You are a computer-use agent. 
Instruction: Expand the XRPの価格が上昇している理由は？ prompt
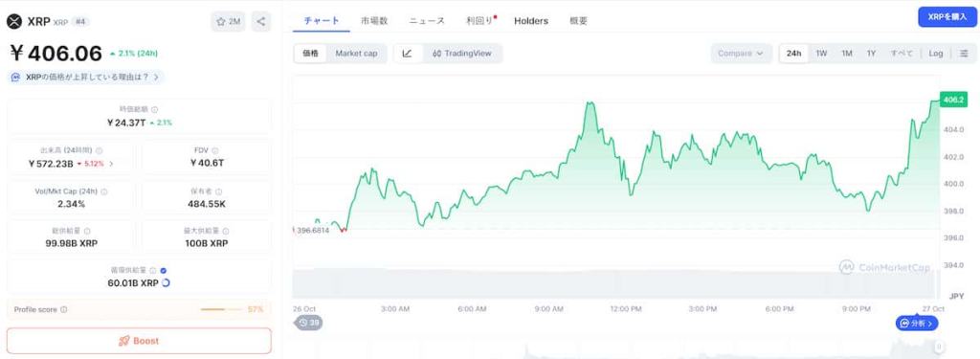pyautogui.click(x=86, y=77)
